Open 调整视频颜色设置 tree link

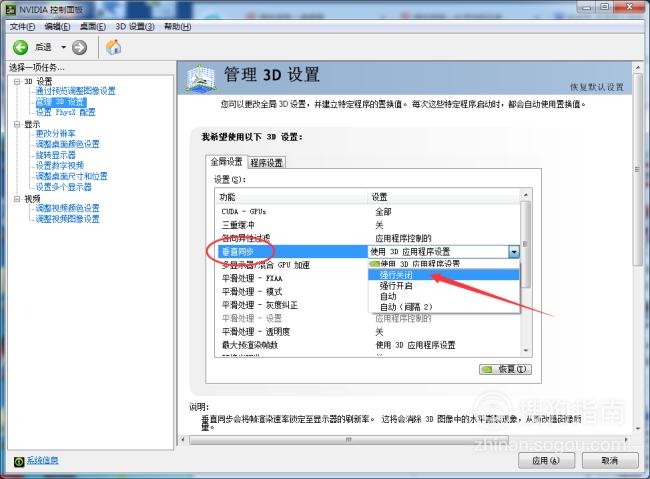point(68,208)
